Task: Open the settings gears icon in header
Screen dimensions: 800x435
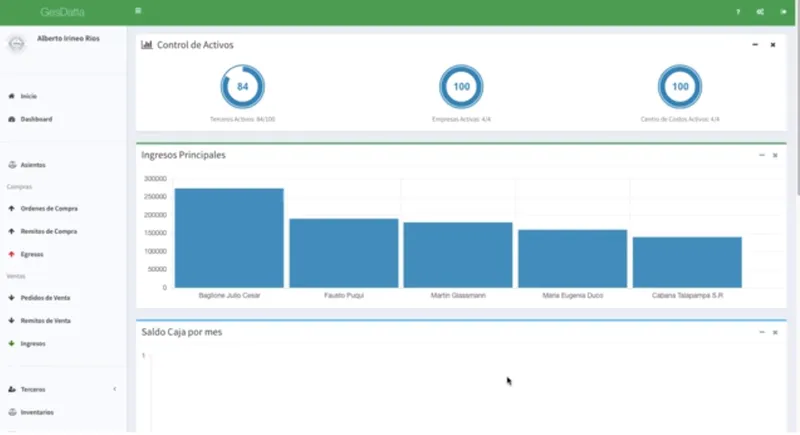Action: pos(760,12)
